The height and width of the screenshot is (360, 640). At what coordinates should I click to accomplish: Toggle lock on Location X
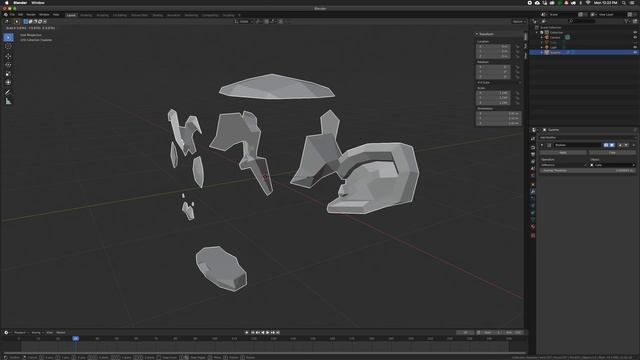pos(517,47)
